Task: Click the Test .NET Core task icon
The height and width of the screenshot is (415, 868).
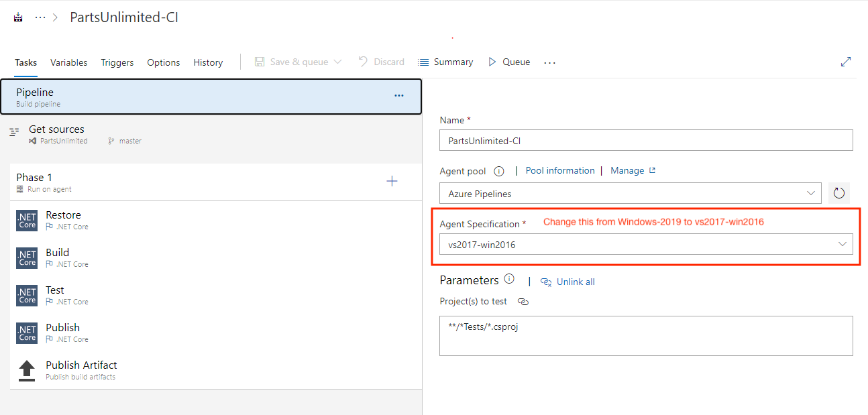Action: click(26, 294)
